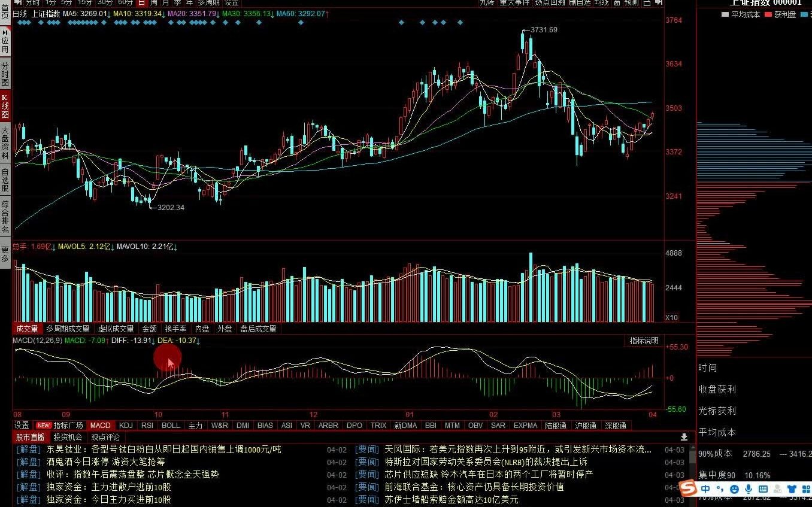
Task: Open chart 设置 in top toolbar
Action: tap(231, 2)
